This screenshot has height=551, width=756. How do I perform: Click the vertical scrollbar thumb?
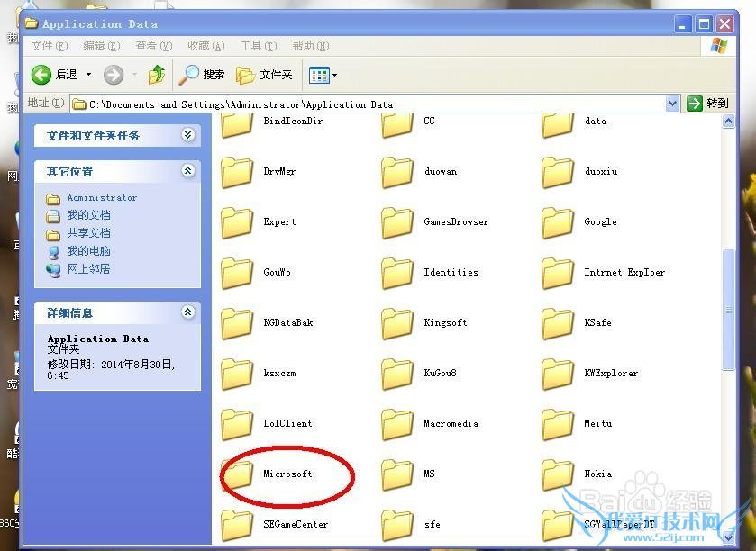point(729,310)
